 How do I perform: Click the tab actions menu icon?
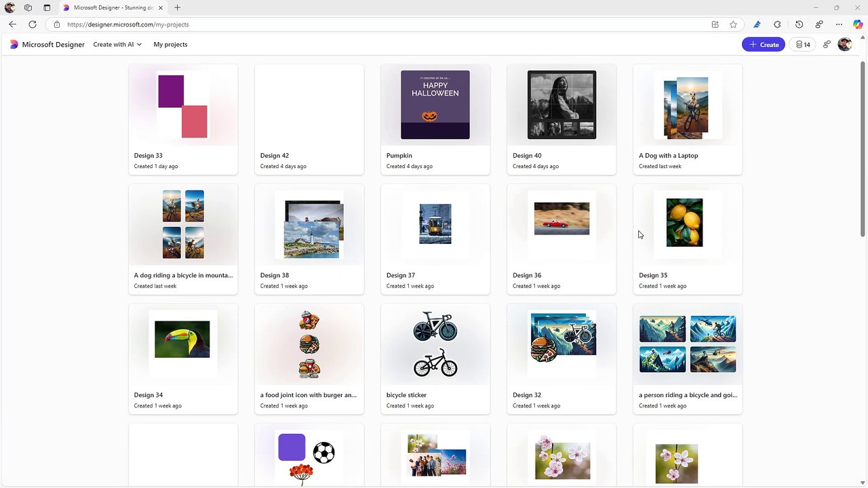[x=47, y=7]
